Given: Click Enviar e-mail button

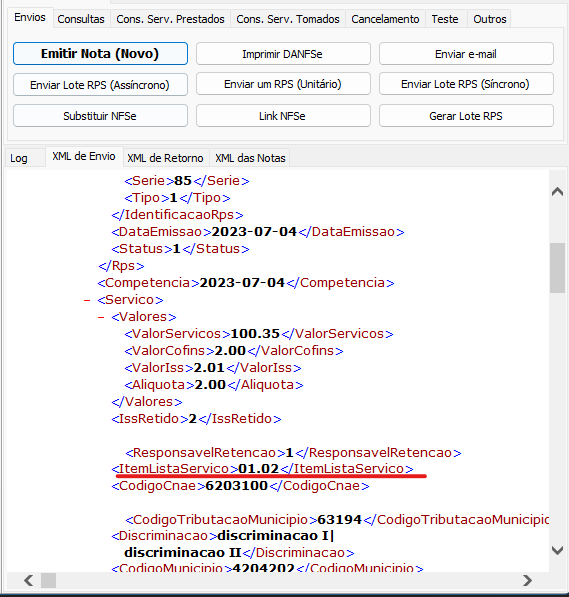Looking at the screenshot, I should coord(466,54).
